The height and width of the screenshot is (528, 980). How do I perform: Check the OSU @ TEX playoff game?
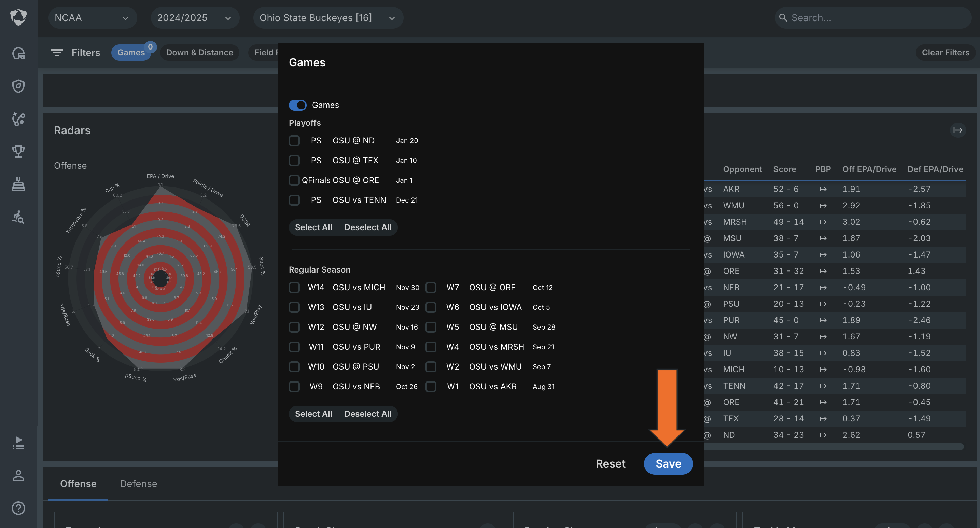294,161
